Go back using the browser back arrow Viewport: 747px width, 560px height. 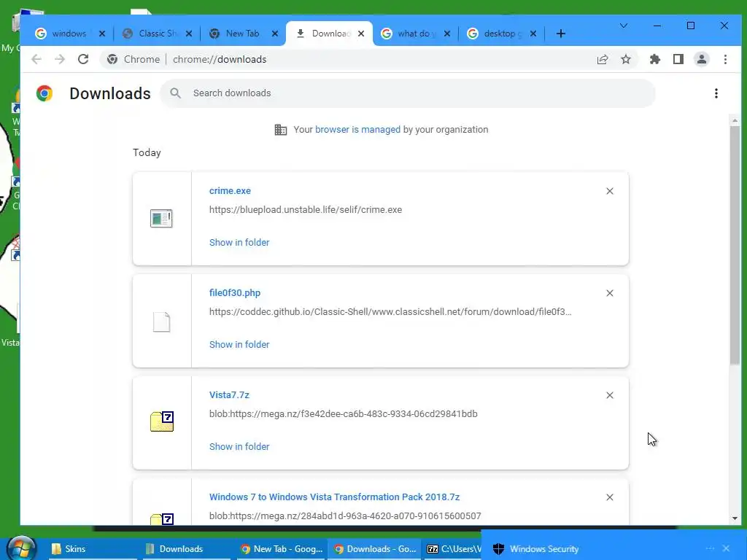tap(36, 59)
